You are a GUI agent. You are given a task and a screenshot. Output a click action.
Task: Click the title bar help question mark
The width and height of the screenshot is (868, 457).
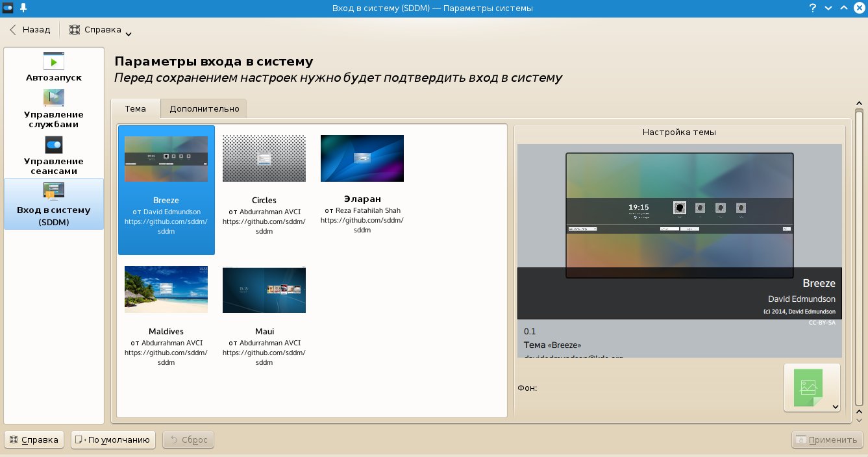[x=812, y=8]
